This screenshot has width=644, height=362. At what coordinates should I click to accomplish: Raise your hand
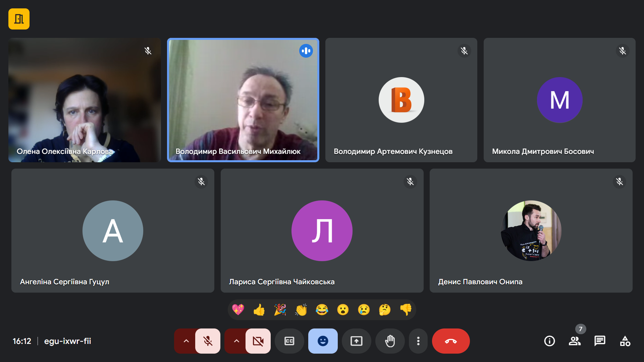[x=390, y=341]
